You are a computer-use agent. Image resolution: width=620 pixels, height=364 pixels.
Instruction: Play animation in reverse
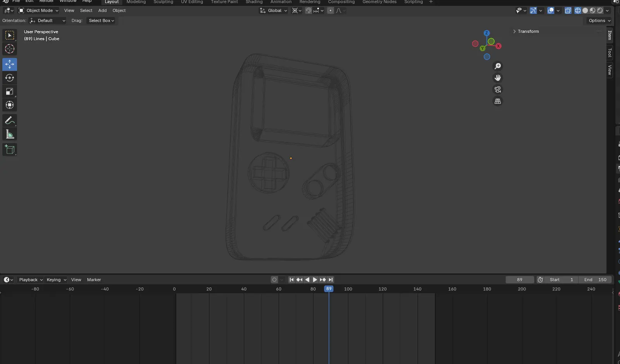coord(307,280)
